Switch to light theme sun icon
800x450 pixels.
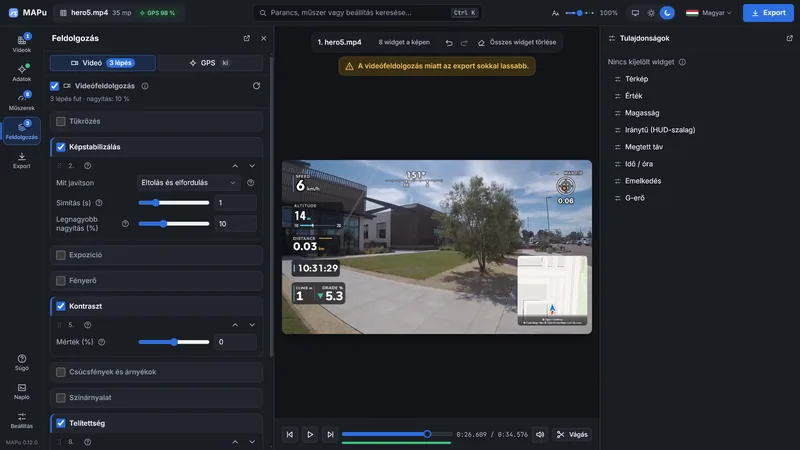651,13
